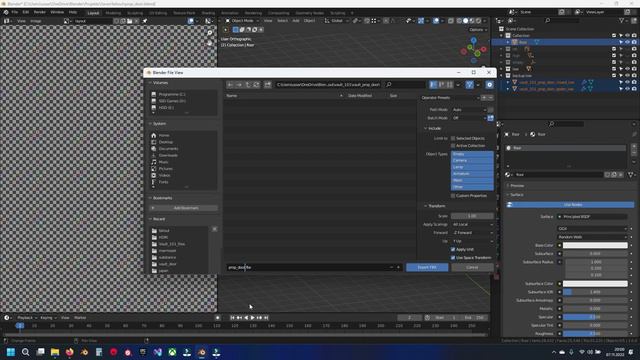Open Xbox app from taskbar
Image resolution: width=640 pixels, height=360 pixels.
172,352
